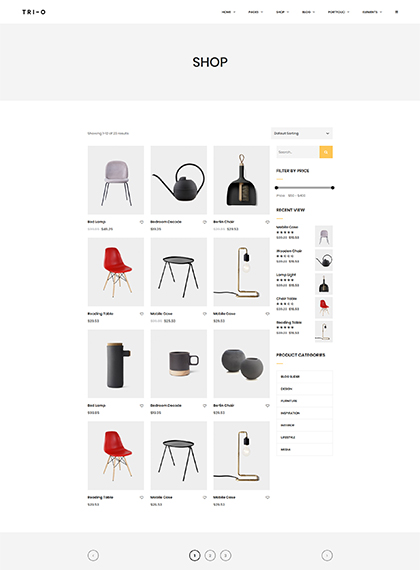Click the heart icon beside Bed Lamp under the pink chair
This screenshot has height=570, width=420.
coord(141,222)
